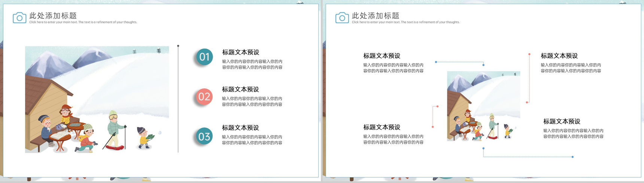
Task: Select the pink 02 number circle
Action: tap(204, 97)
